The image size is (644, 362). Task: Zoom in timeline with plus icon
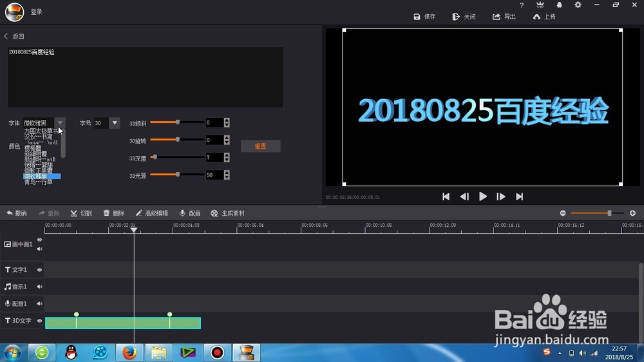point(632,213)
